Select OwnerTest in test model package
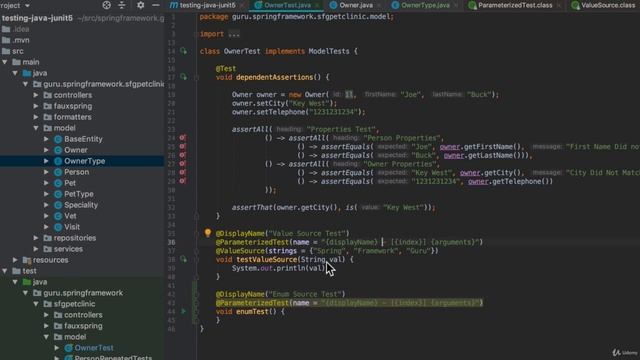Image resolution: width=640 pixels, height=360 pixels. 94,348
